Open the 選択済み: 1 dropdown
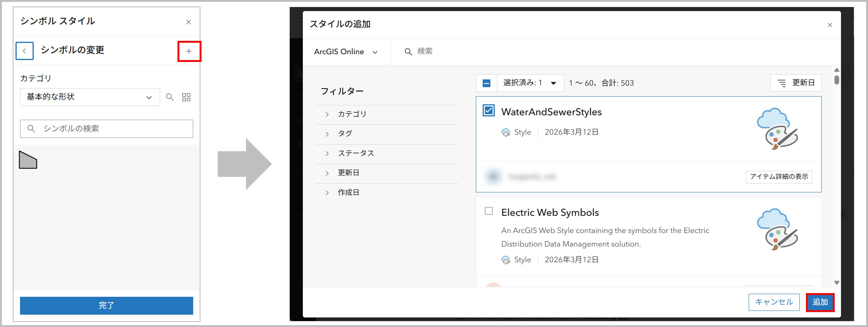The height and width of the screenshot is (327, 868). tap(530, 83)
